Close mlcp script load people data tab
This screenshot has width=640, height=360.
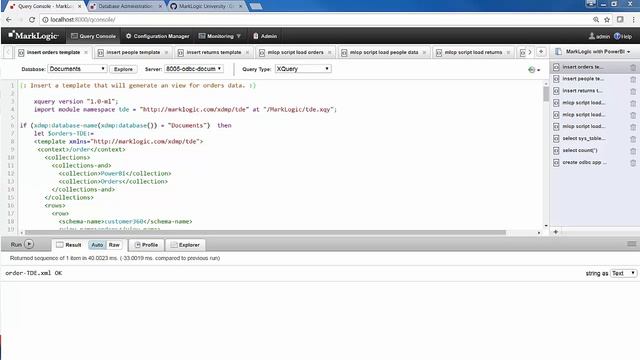(424, 53)
